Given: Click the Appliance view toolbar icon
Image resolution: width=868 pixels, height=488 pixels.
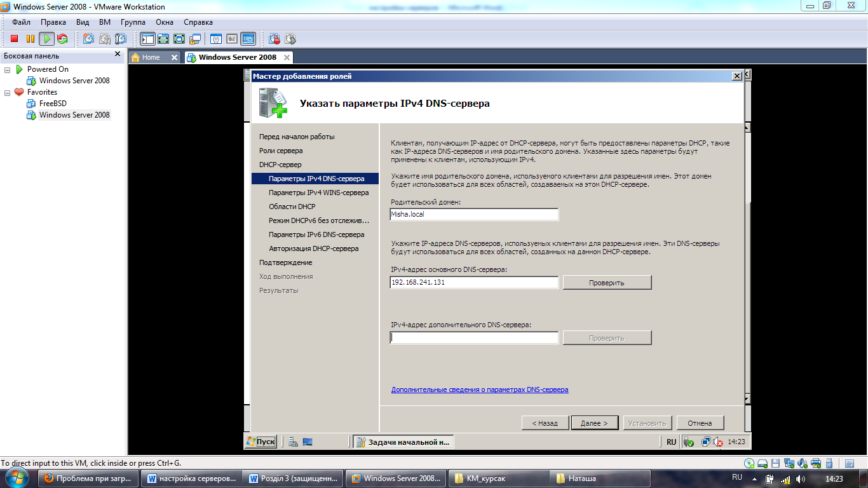Looking at the screenshot, I should (x=231, y=39).
